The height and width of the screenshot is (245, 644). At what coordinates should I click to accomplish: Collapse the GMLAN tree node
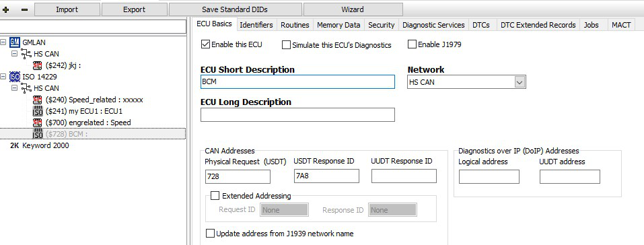pyautogui.click(x=3, y=42)
